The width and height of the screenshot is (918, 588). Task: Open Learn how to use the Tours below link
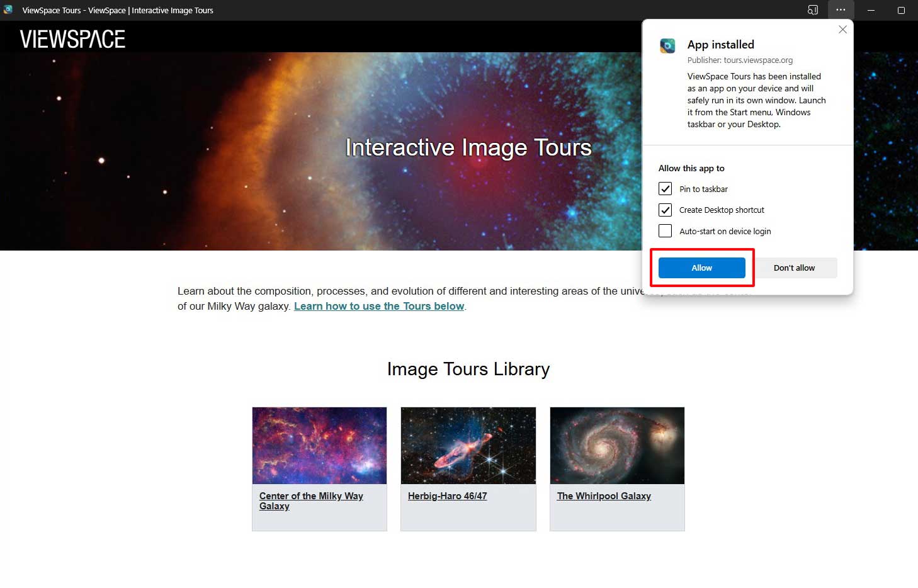click(x=379, y=306)
